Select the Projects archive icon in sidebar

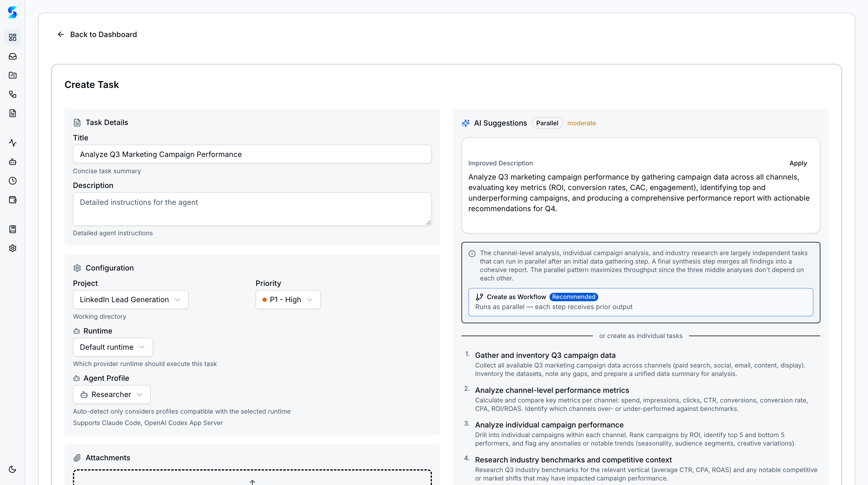pyautogui.click(x=12, y=75)
